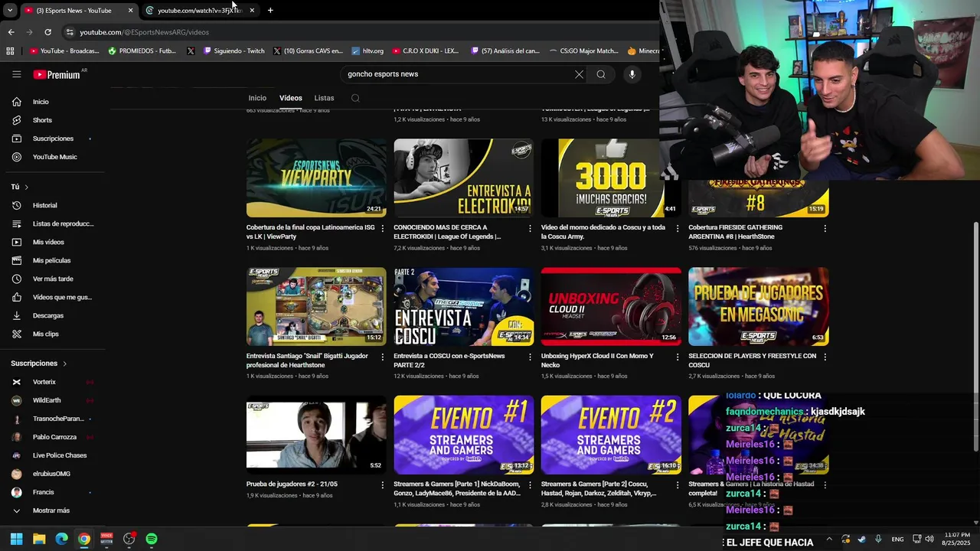Click the YouTube Premium logo
Screen dimensions: 980x551
pyautogui.click(x=57, y=74)
